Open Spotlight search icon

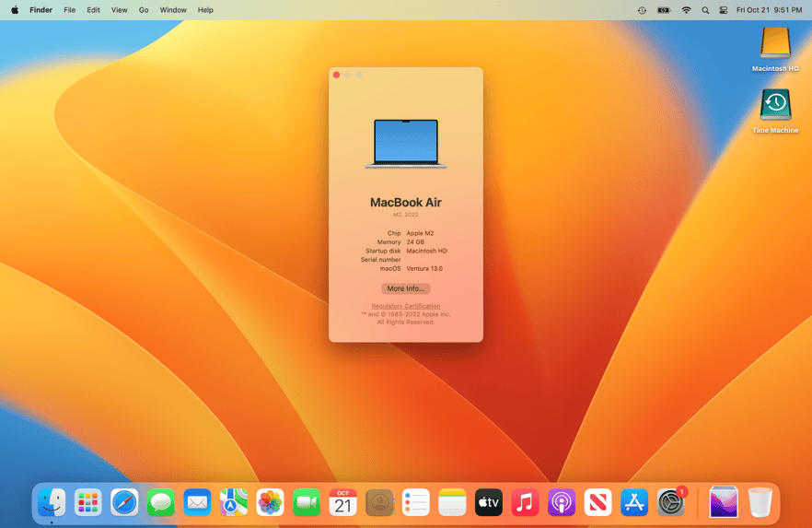coord(705,10)
